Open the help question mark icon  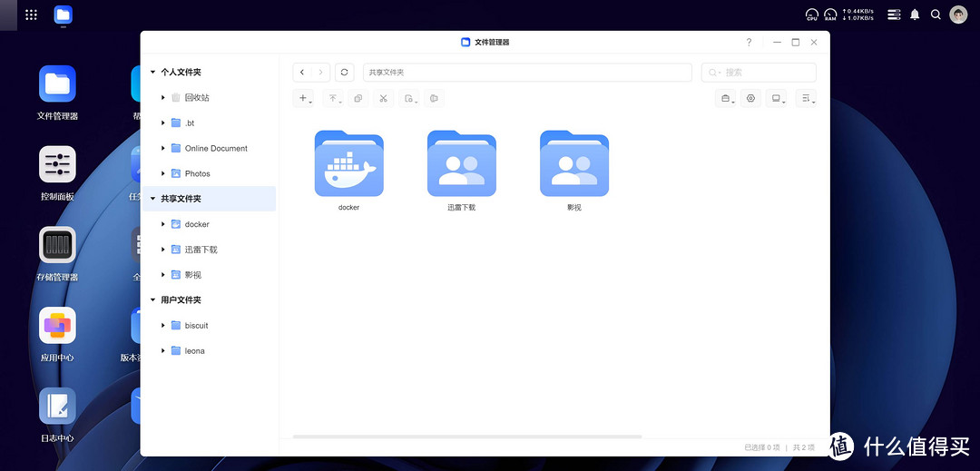(749, 43)
